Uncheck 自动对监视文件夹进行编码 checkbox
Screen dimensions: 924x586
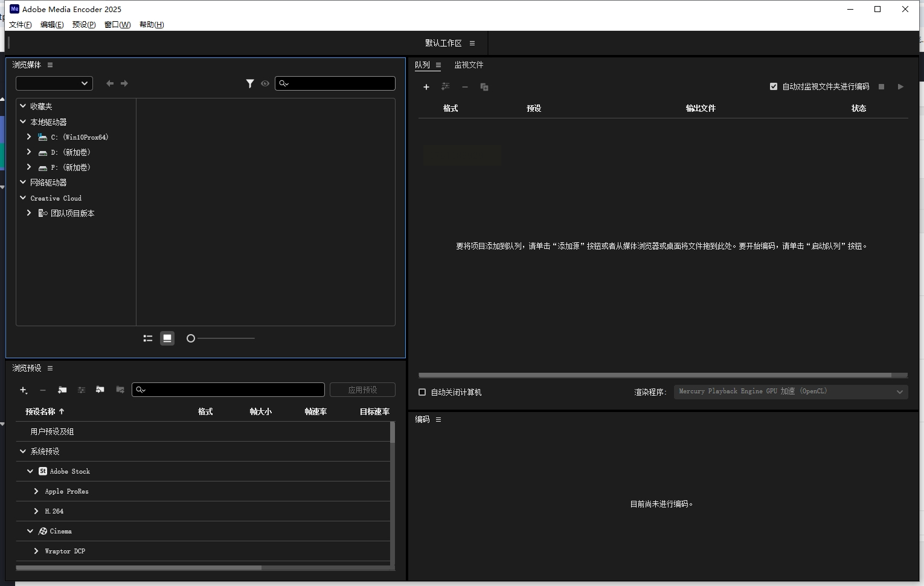(x=774, y=86)
